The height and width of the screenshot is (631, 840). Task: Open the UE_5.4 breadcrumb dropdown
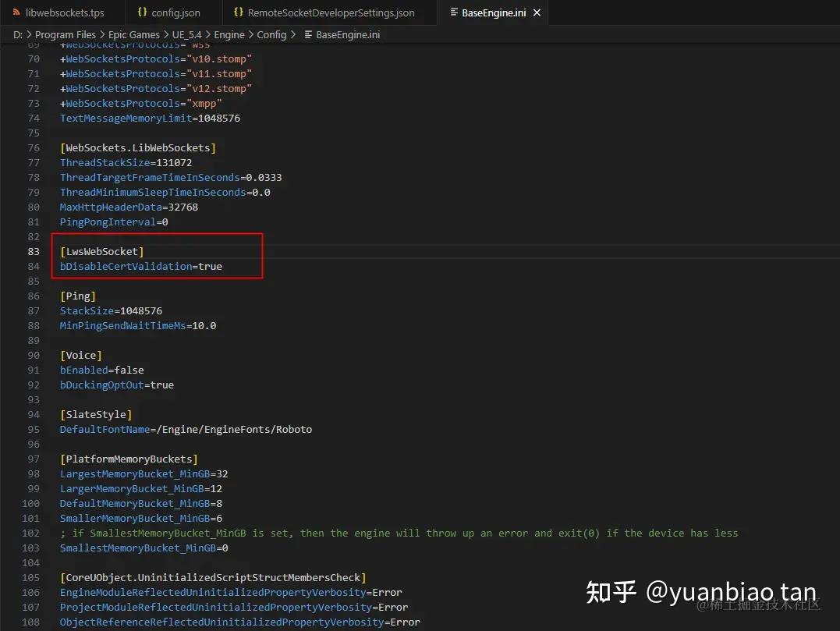click(x=185, y=34)
